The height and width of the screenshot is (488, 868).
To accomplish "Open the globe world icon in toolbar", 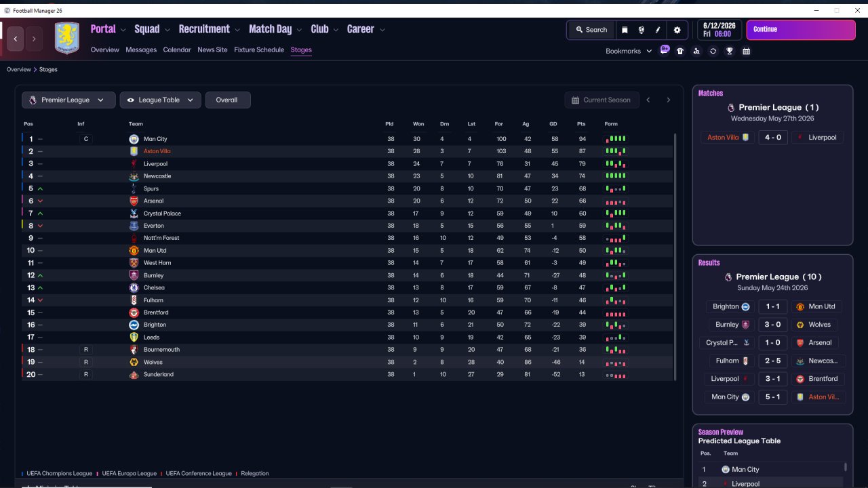I will coord(641,30).
